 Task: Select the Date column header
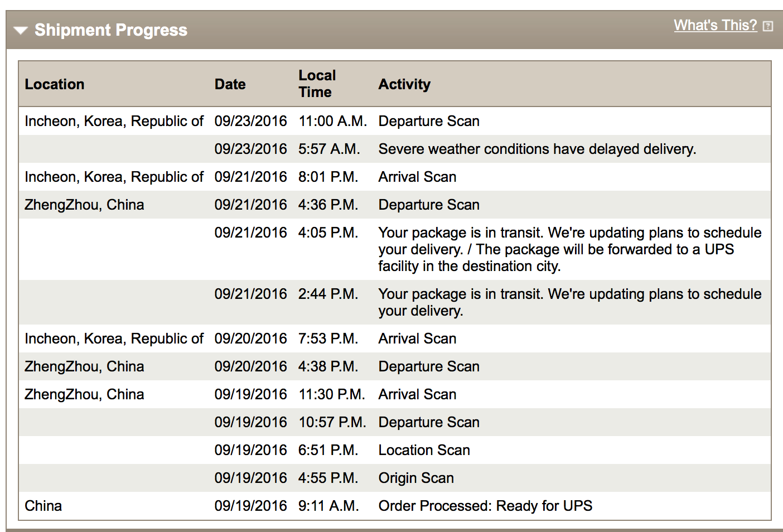click(230, 84)
